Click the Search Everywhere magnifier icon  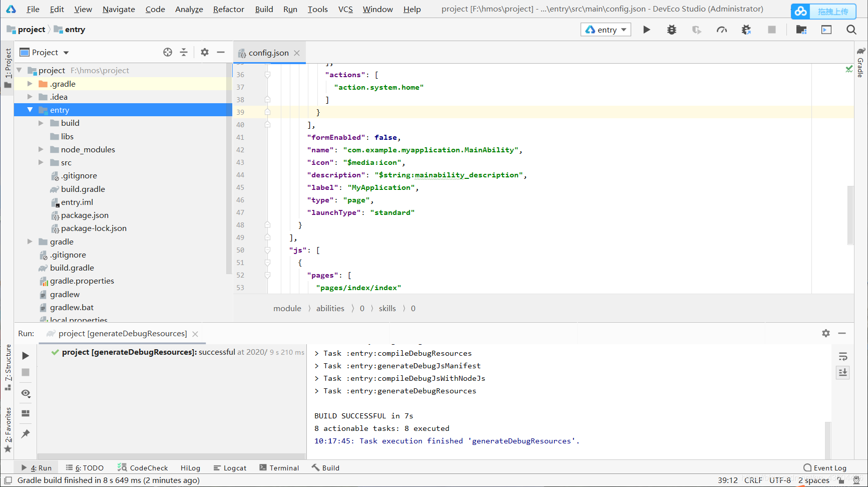point(851,30)
